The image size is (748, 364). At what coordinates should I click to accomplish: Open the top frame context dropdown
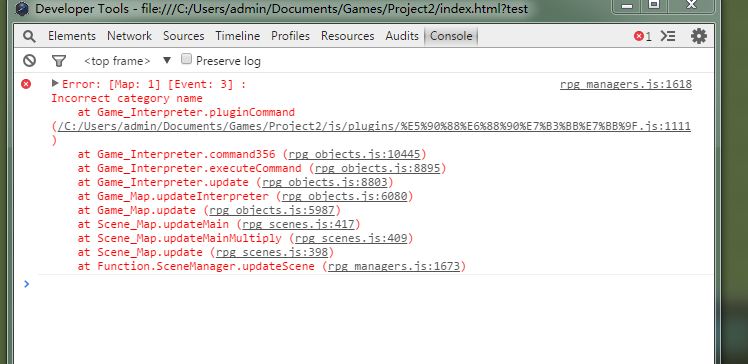click(127, 61)
